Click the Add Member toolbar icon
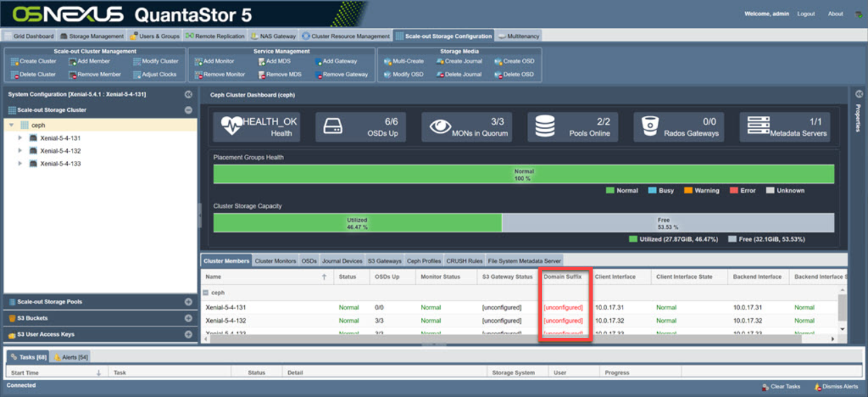Screen dimensions: 868x397 click(x=72, y=61)
